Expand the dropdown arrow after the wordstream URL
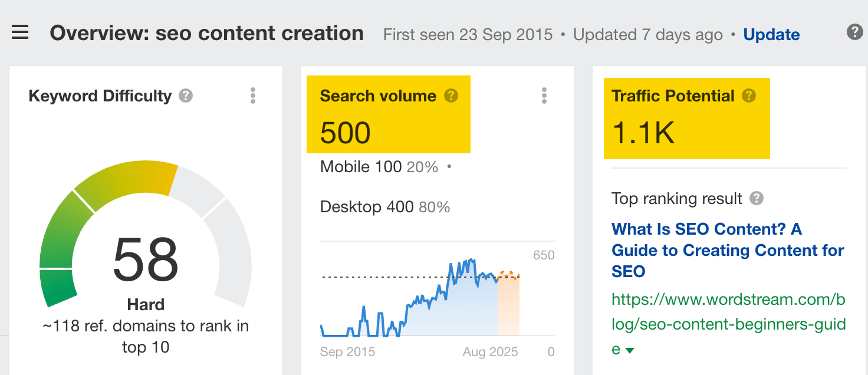 pos(630,350)
